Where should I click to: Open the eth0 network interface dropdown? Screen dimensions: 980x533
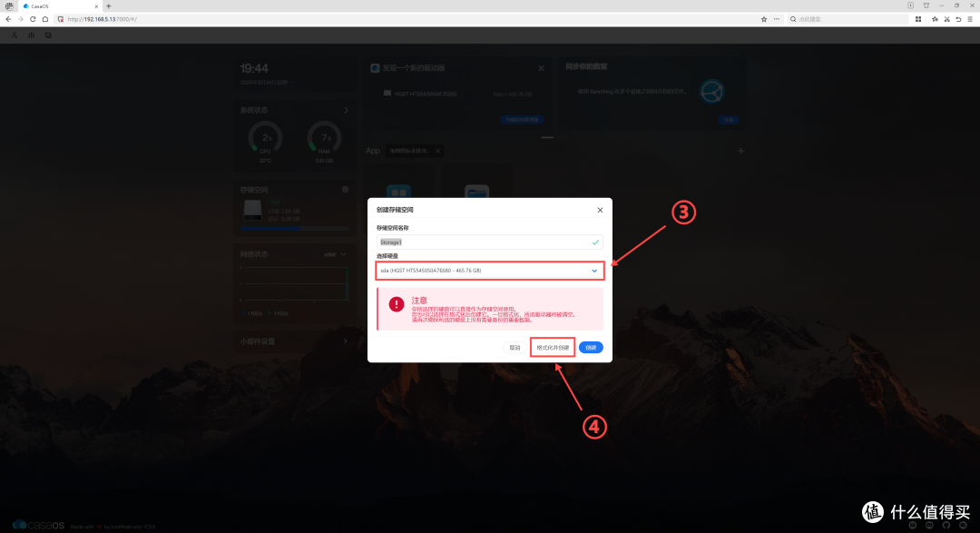pyautogui.click(x=336, y=254)
